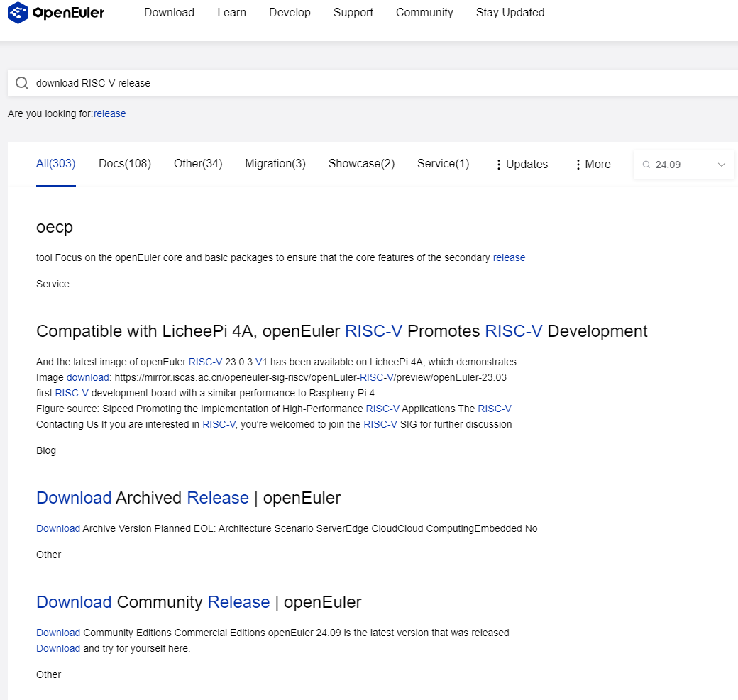Open the Updates three-dot menu

click(522, 165)
